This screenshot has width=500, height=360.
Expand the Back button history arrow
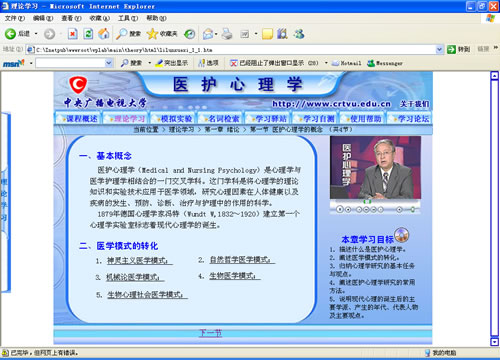(x=36, y=34)
